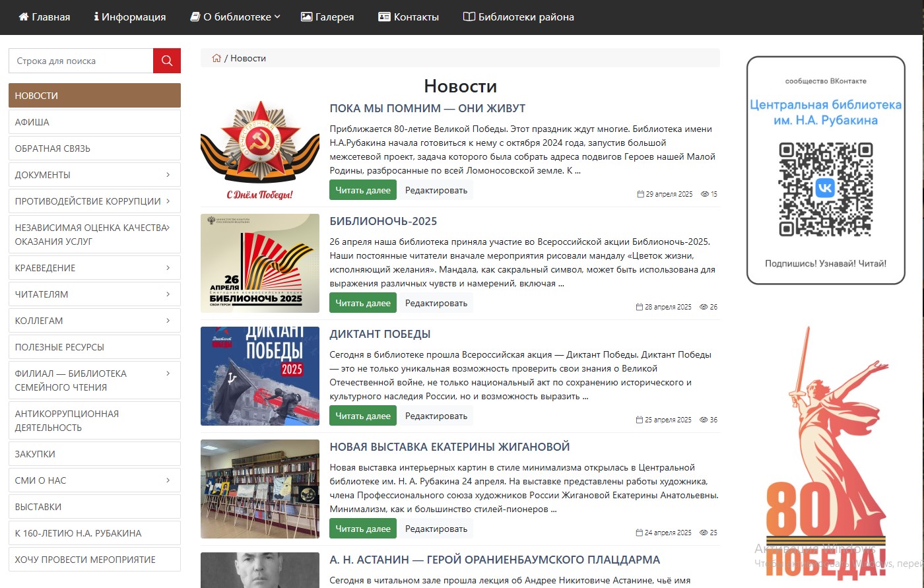924x588 pixels.
Task: Open Информация in top navigation
Action: (130, 17)
